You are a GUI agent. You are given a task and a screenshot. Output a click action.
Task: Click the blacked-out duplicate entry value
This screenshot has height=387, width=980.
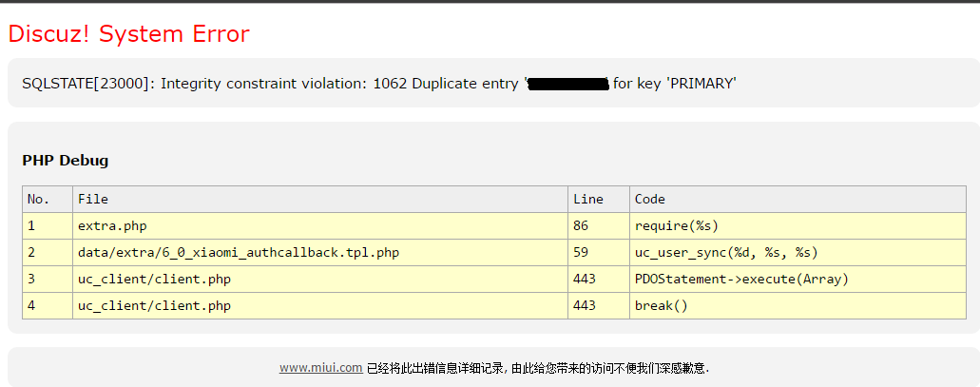pos(567,85)
